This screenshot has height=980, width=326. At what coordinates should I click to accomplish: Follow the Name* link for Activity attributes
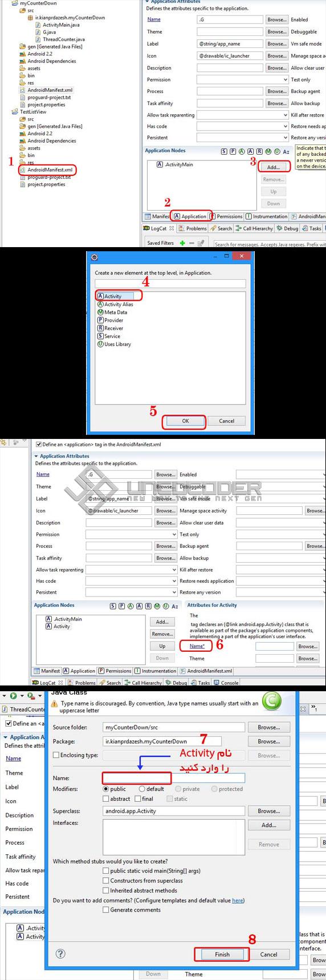(x=197, y=646)
